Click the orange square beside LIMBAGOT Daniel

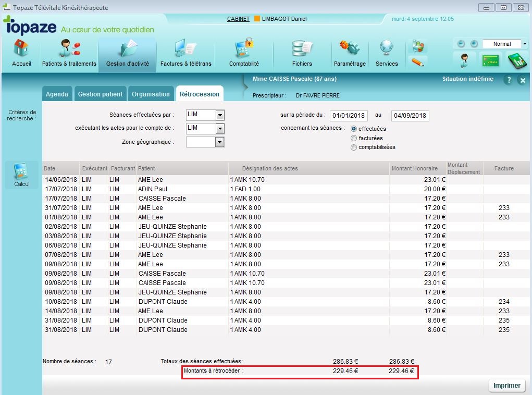click(x=257, y=19)
